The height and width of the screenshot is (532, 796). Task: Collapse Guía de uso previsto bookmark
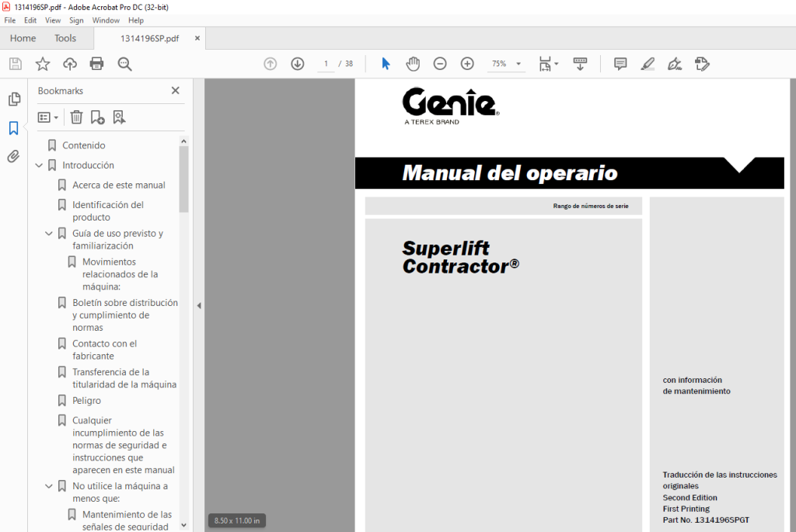pyautogui.click(x=49, y=233)
